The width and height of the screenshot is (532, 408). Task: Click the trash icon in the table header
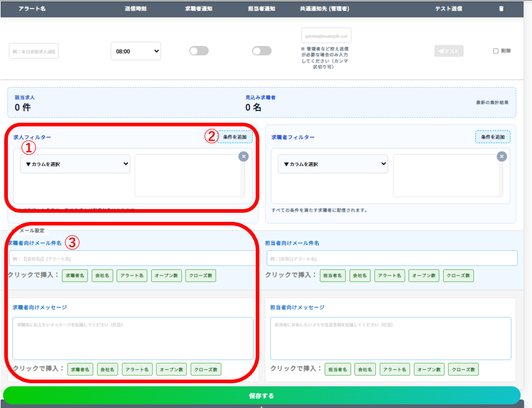point(501,8)
